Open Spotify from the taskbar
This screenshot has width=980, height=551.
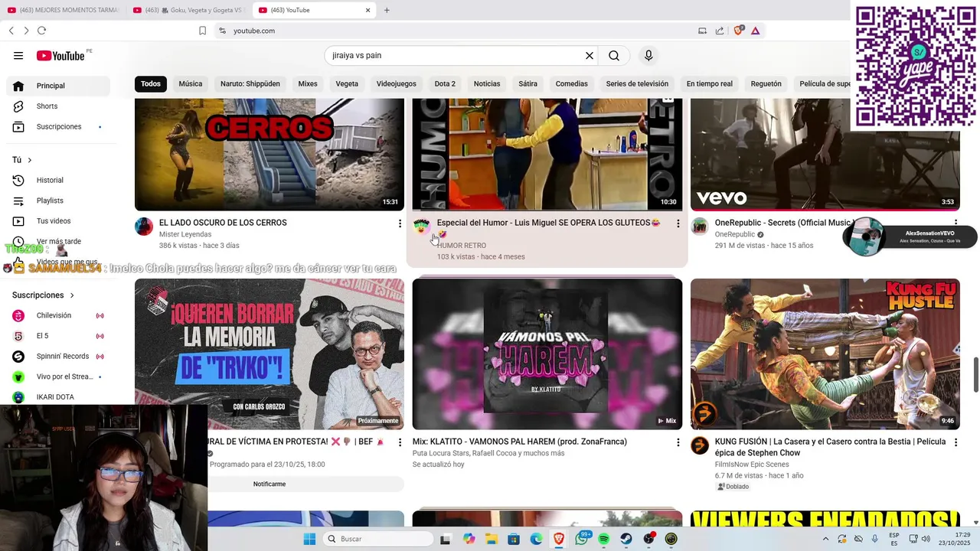pos(604,539)
